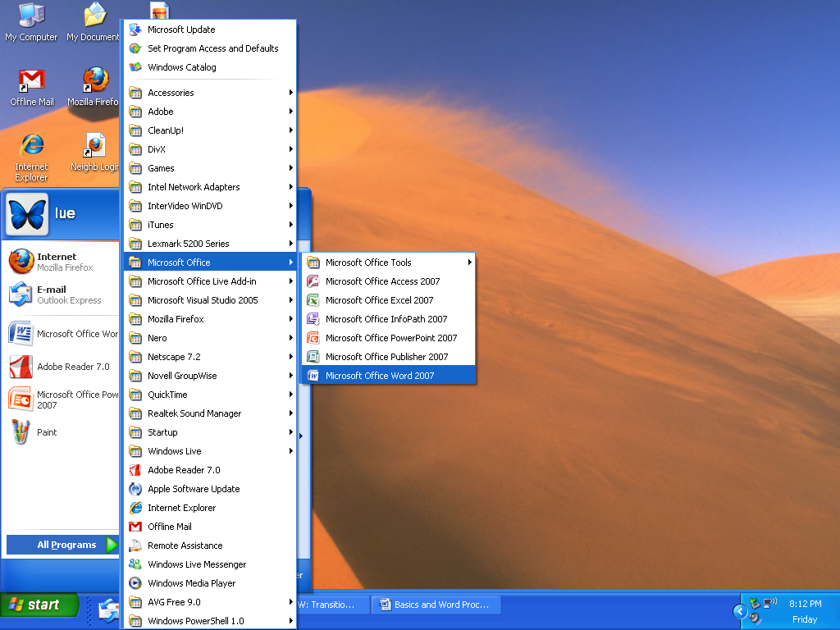The height and width of the screenshot is (630, 840).
Task: Launch Microsoft Office InfoPath 2007
Action: pos(388,319)
